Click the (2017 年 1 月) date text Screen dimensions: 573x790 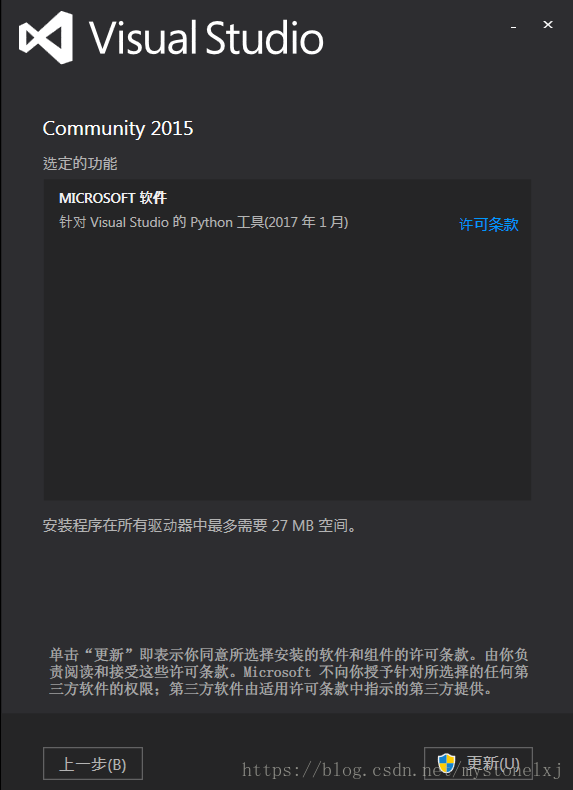pyautogui.click(x=306, y=222)
